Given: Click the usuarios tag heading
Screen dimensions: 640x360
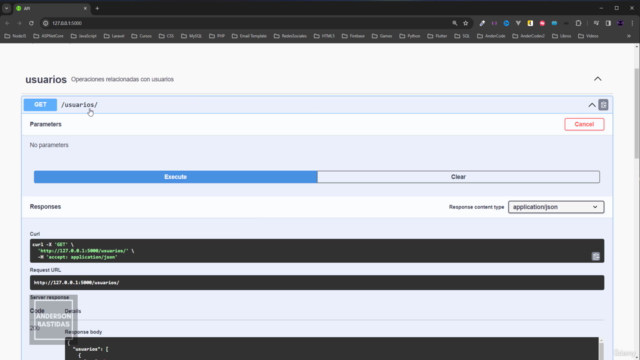Looking at the screenshot, I should 46,79.
